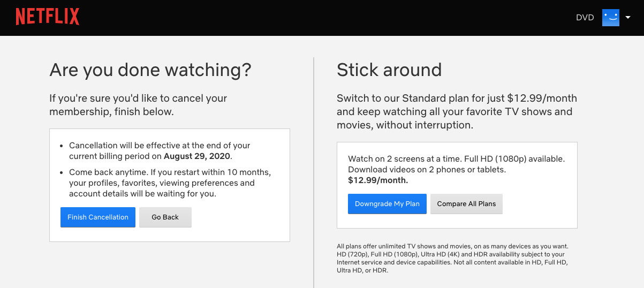
Task: Select the Downgrade My Plan button
Action: tap(387, 204)
